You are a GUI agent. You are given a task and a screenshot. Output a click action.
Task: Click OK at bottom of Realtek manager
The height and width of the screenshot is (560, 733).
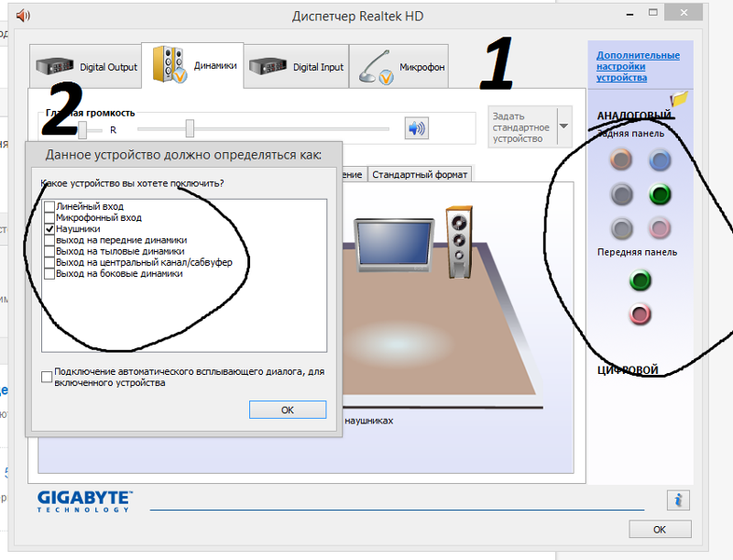pos(660,529)
